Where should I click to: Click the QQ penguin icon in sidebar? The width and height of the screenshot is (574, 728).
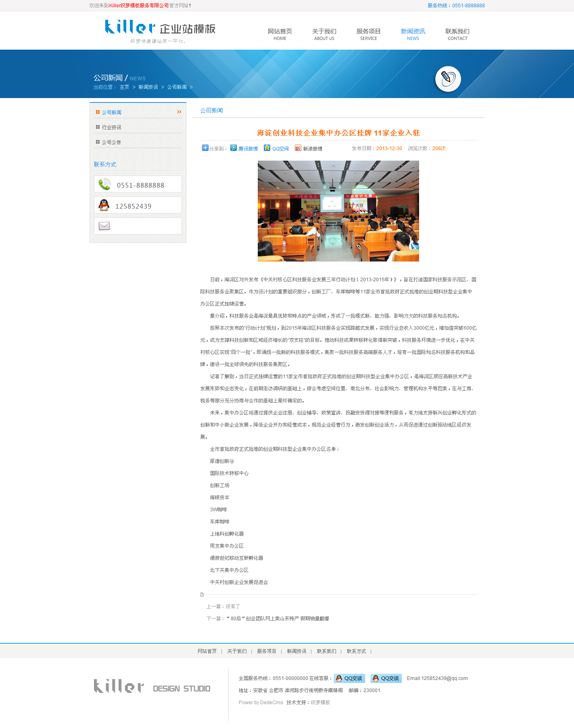tap(104, 205)
